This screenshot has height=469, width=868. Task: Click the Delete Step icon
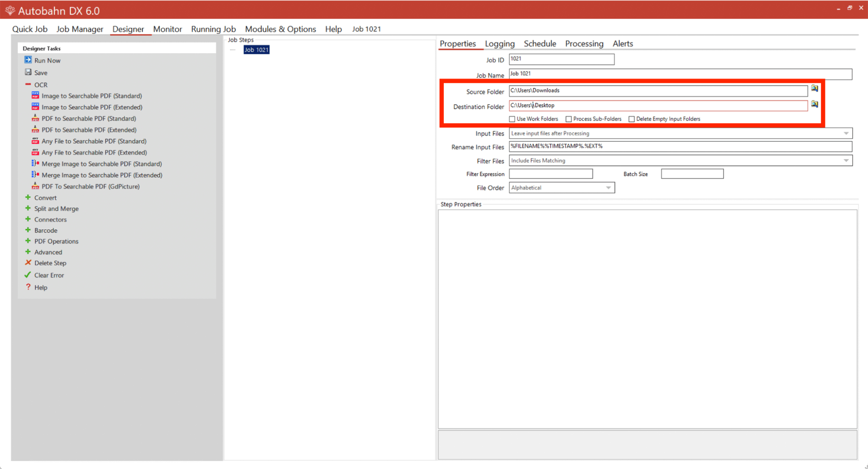click(28, 263)
